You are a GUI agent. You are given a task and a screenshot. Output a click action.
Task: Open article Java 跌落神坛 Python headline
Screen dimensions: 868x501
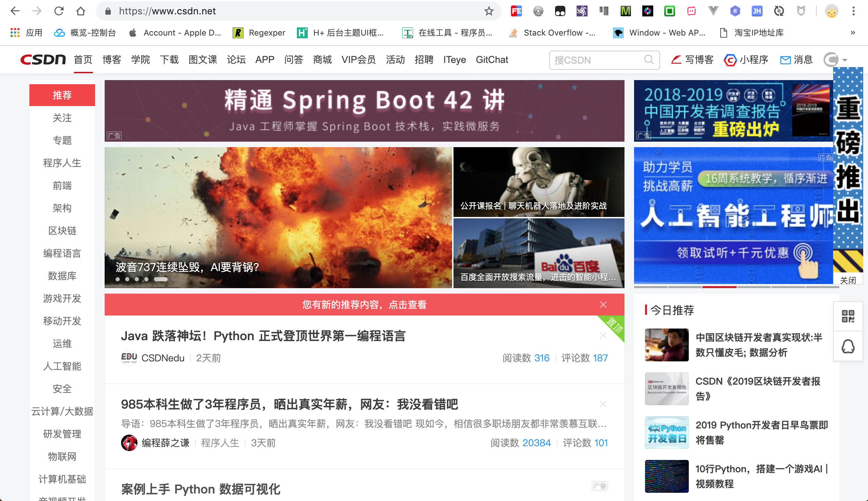pos(263,336)
